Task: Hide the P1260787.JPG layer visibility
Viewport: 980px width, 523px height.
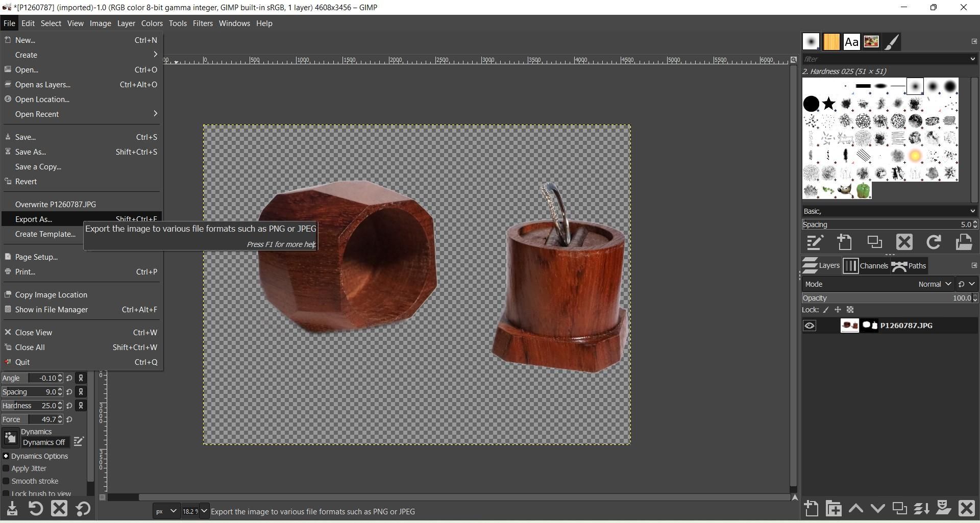Action: [810, 325]
